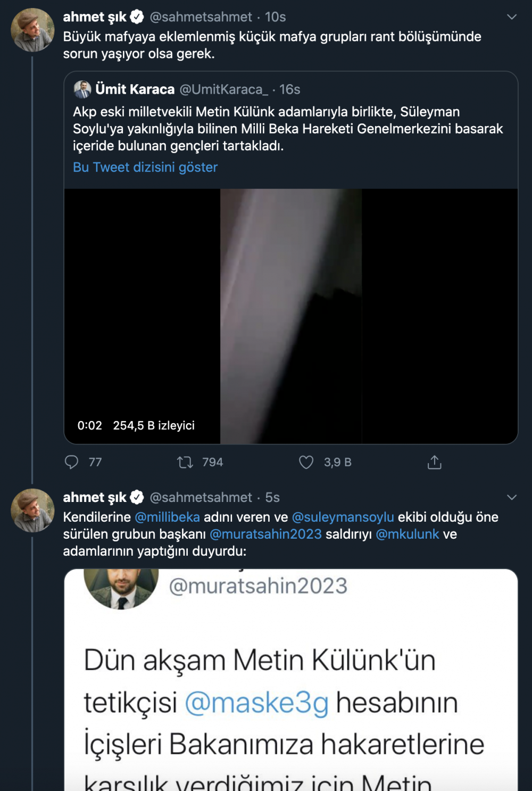Play the embedded video in the quoted tweet

click(291, 316)
